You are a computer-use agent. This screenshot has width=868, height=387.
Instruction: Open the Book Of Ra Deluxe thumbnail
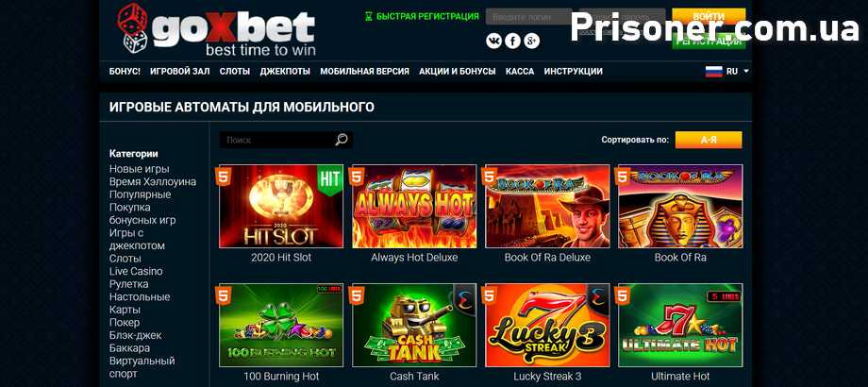coord(547,206)
